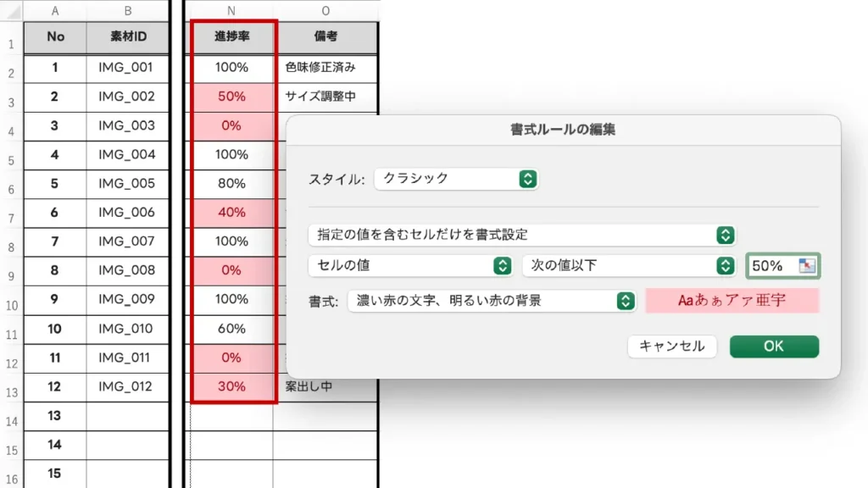Select column A header
Image resolution: width=868 pixels, height=488 pixels.
[x=55, y=10]
